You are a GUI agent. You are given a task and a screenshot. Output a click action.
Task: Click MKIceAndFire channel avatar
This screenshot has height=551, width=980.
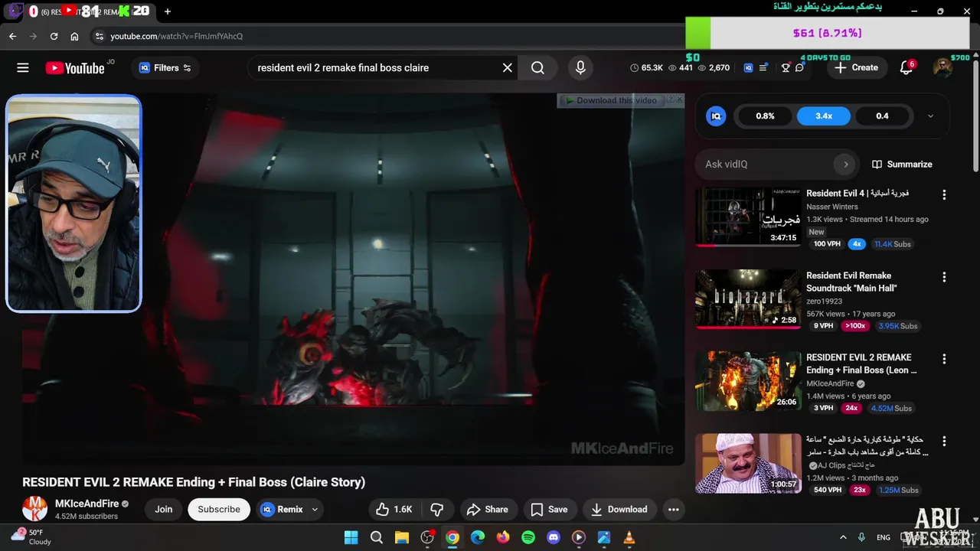pyautogui.click(x=34, y=509)
